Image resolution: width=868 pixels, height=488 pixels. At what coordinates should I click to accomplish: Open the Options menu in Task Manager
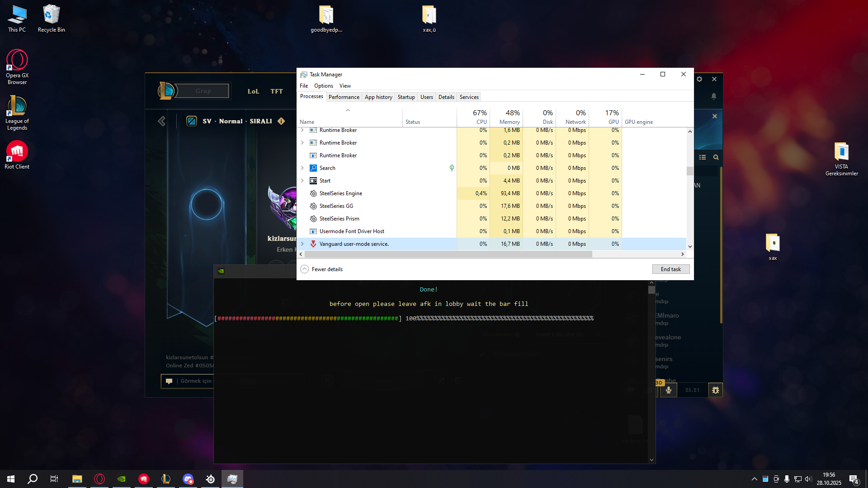click(x=323, y=86)
